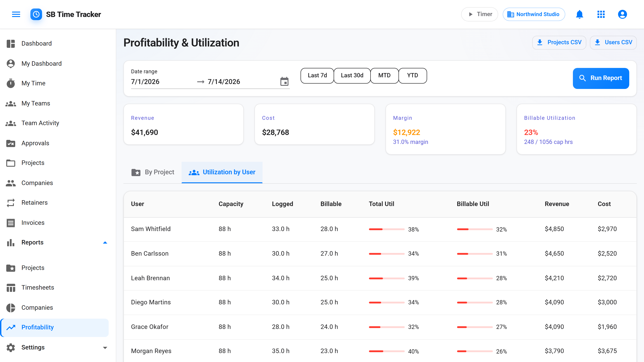This screenshot has height=362, width=644.
Task: Click the Invoices receipt icon
Action: (11, 223)
